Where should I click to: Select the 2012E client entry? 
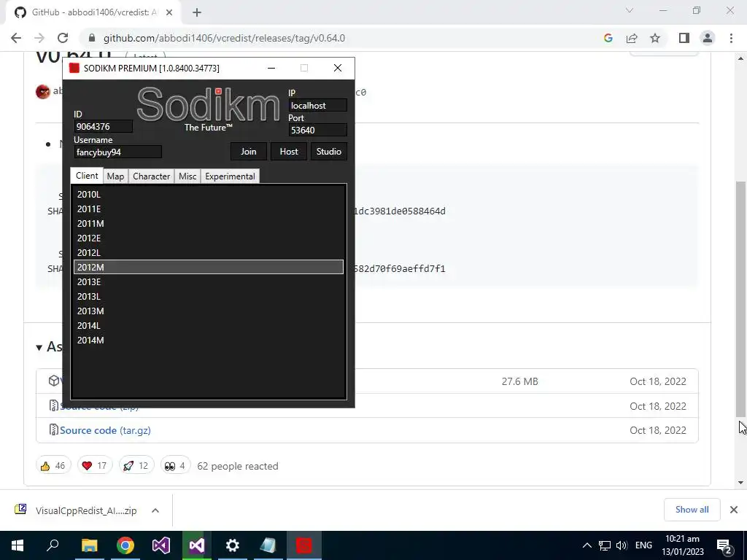(x=209, y=238)
